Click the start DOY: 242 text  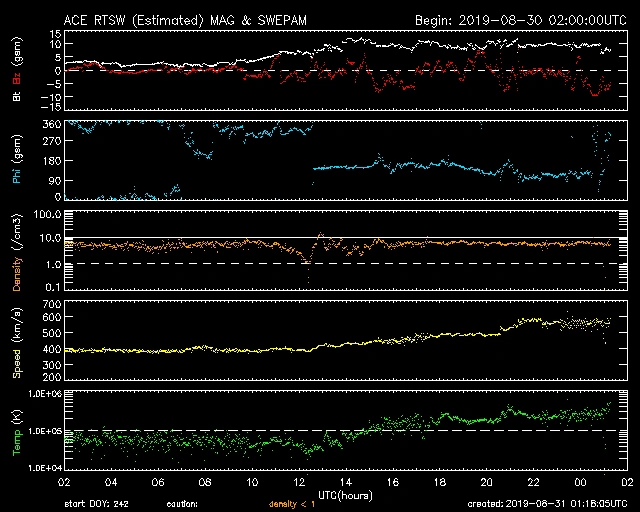click(101, 505)
